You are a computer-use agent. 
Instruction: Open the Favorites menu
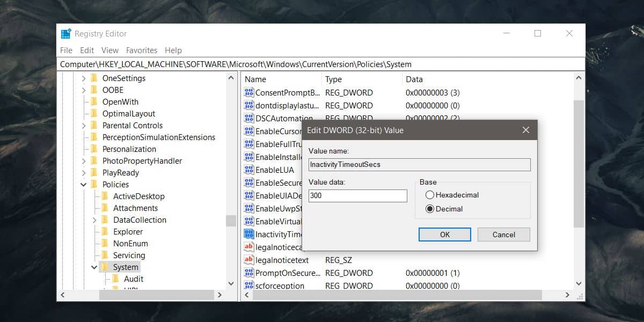[141, 50]
